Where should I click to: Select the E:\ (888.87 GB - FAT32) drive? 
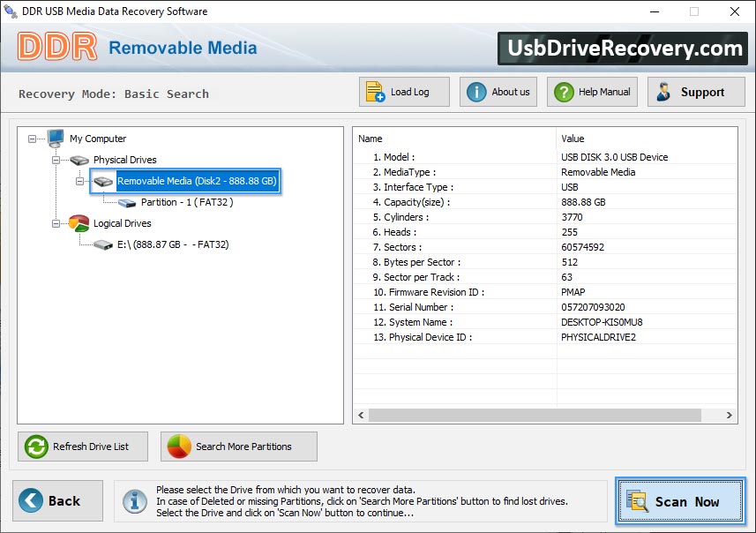pos(173,244)
